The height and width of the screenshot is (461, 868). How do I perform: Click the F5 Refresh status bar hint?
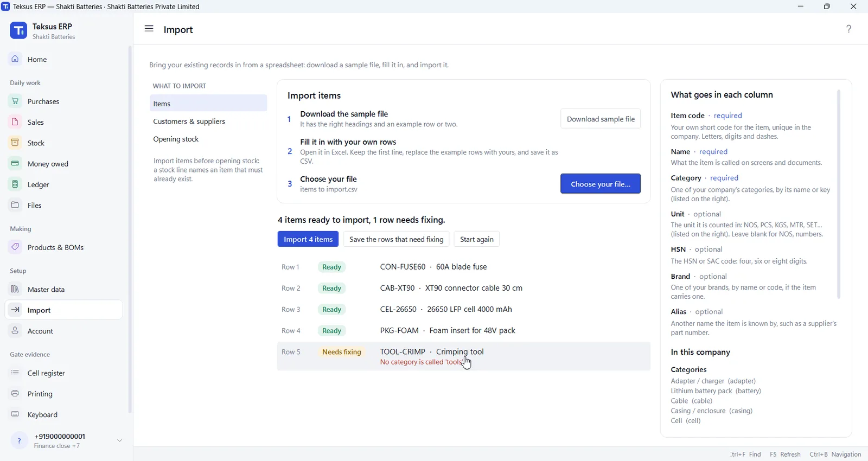(785, 454)
